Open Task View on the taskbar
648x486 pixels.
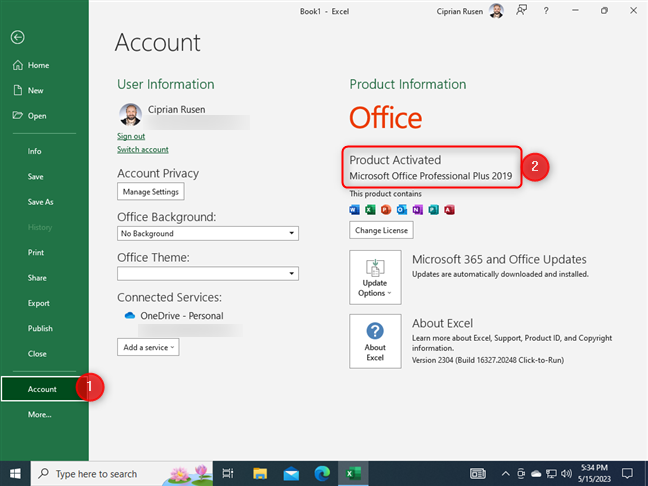pyautogui.click(x=228, y=474)
